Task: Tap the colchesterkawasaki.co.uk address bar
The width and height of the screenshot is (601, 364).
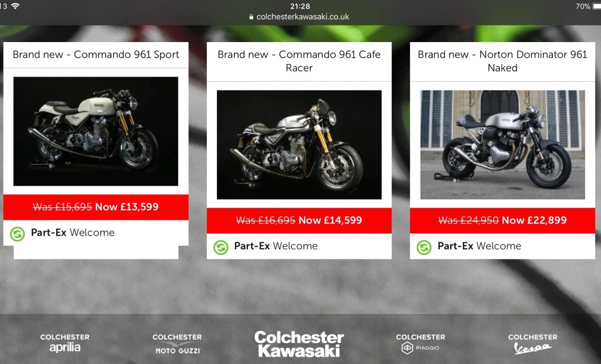Action: click(x=299, y=17)
